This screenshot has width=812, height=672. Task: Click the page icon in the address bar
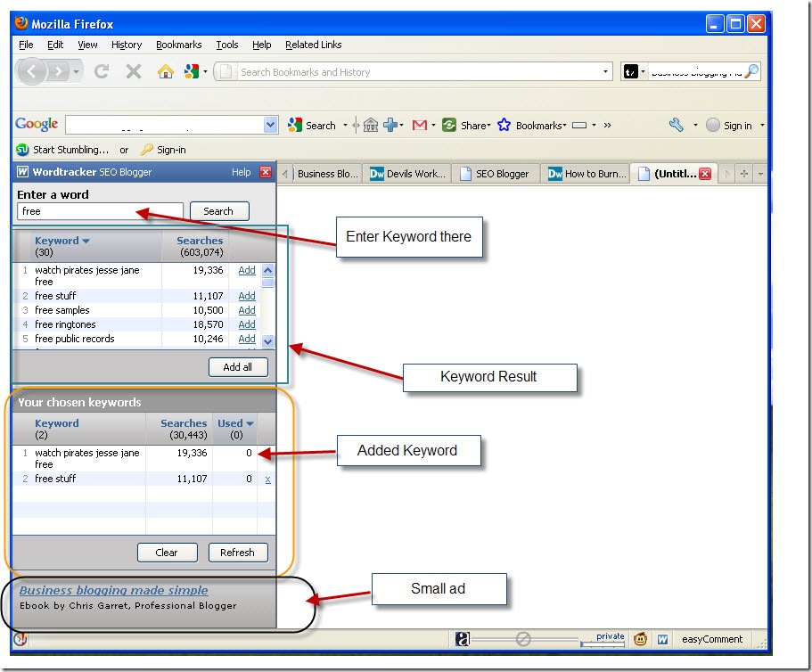point(226,71)
